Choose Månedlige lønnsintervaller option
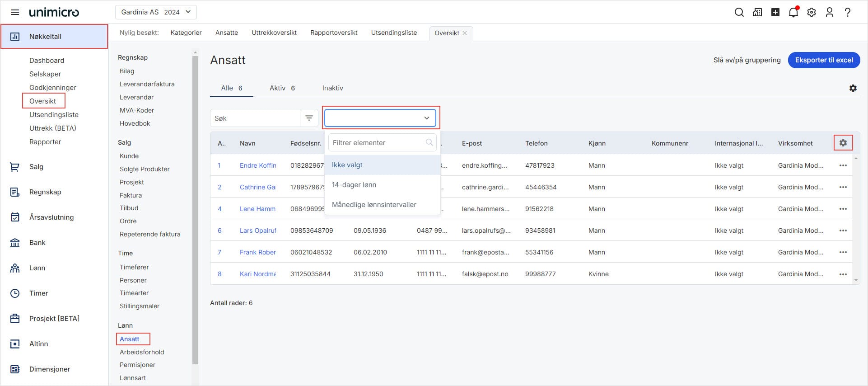868x386 pixels. pos(374,205)
